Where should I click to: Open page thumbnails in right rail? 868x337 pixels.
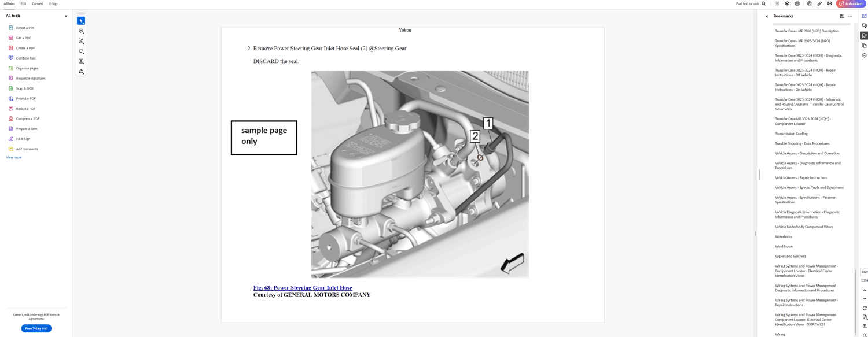pos(864,45)
